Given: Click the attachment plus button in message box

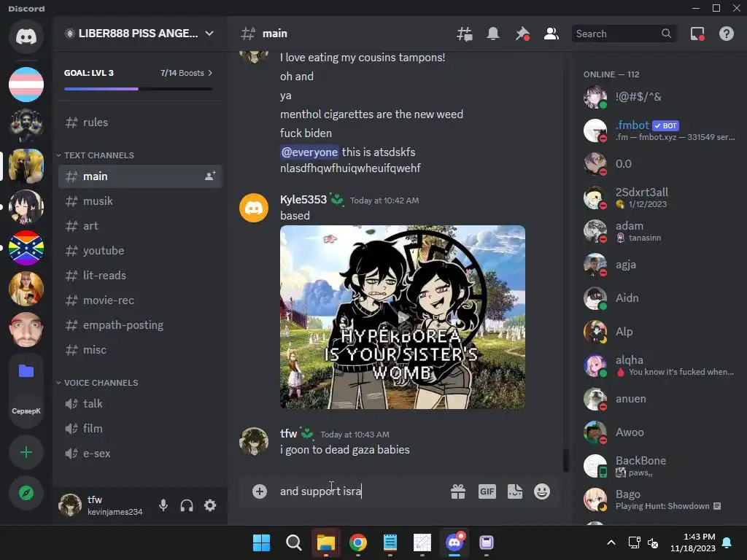Looking at the screenshot, I should (x=260, y=491).
